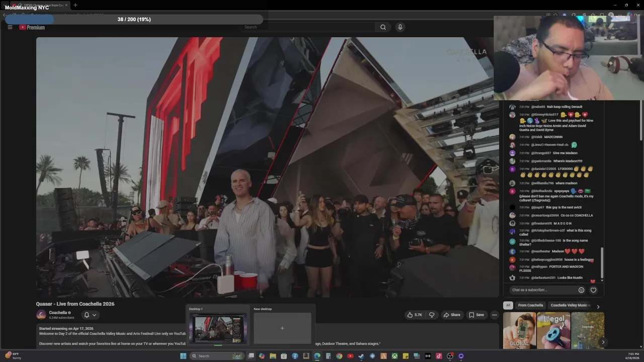Open the YouTube hamburger guide menu
Viewport: 644px width, 362px height.
10,27
